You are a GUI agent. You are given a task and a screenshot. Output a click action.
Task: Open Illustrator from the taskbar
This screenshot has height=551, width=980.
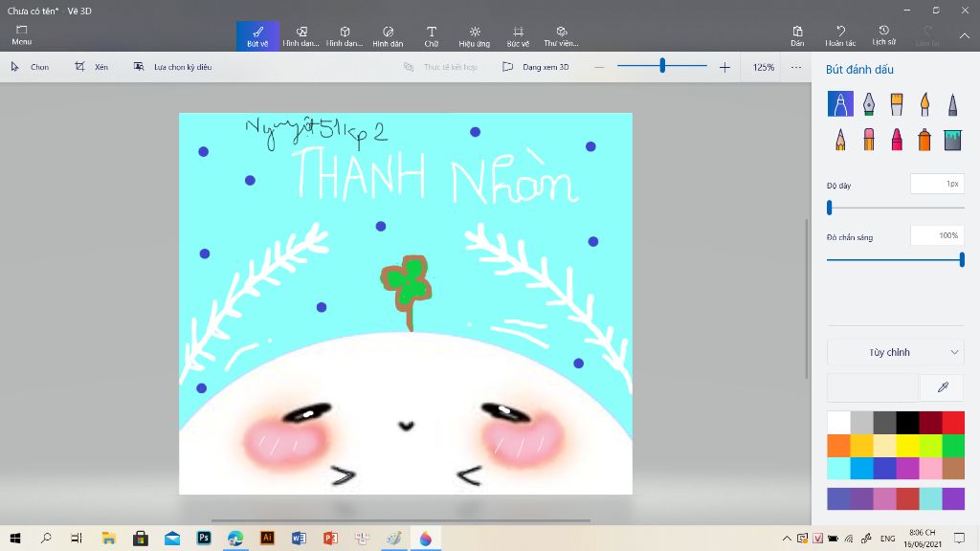click(x=267, y=538)
